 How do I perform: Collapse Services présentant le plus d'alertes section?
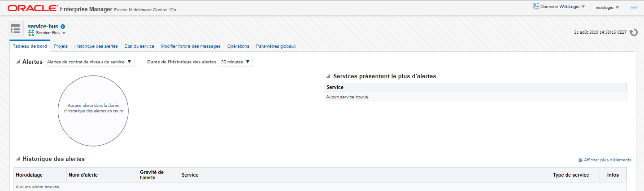coord(328,76)
